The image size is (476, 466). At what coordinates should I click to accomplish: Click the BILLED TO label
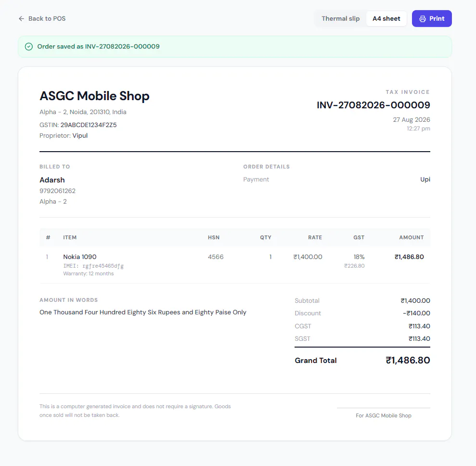55,167
